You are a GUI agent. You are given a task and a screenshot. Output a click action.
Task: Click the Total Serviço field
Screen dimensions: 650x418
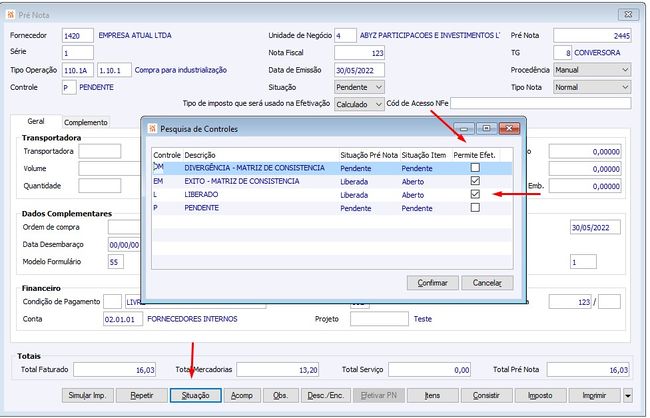(429, 369)
